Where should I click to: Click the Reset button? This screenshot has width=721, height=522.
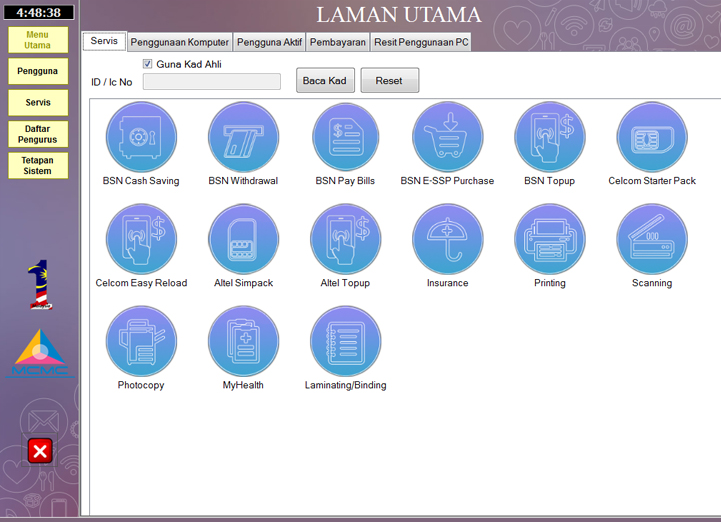389,80
